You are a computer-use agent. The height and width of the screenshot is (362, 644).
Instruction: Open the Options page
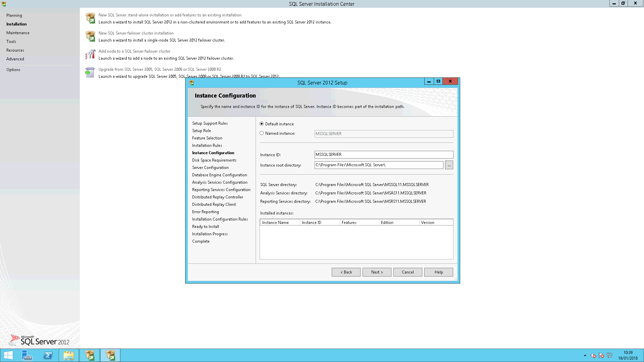[x=13, y=70]
